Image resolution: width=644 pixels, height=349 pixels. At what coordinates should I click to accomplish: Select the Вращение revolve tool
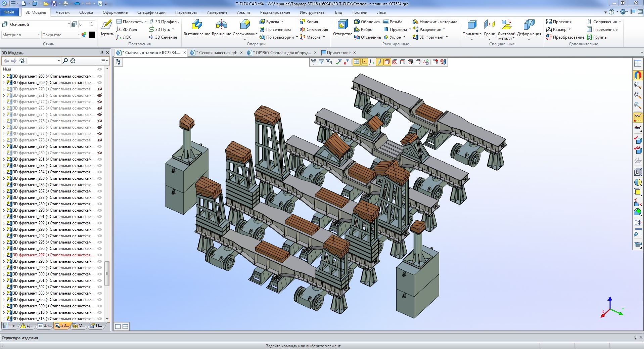click(221, 28)
